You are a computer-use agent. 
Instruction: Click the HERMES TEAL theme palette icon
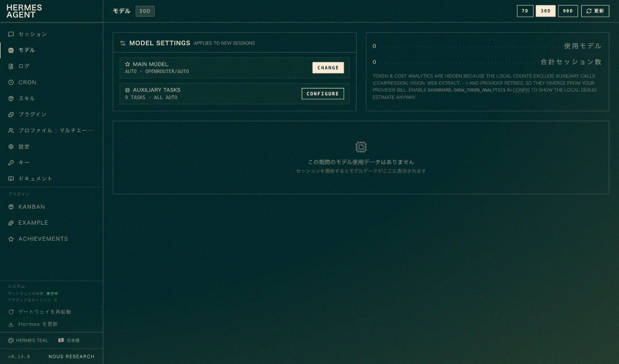(x=11, y=340)
